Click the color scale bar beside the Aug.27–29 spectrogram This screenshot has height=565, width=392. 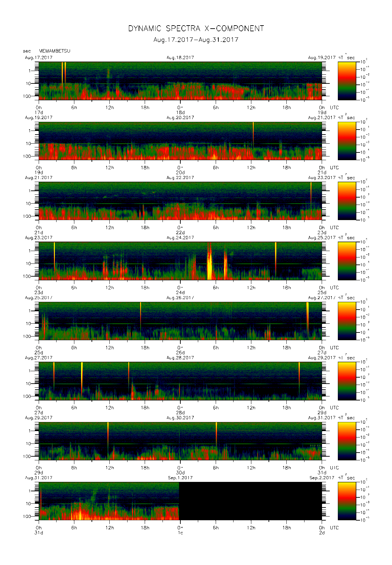(x=347, y=381)
